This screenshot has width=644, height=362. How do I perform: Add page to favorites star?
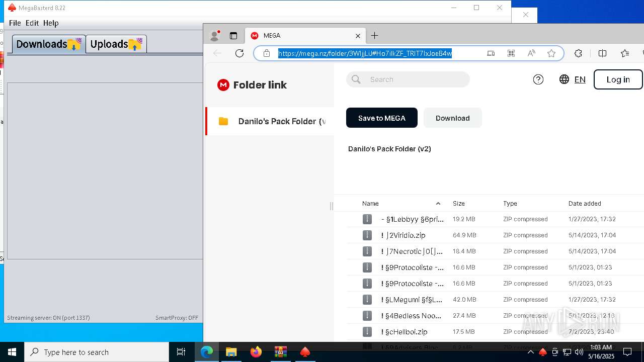[551, 53]
